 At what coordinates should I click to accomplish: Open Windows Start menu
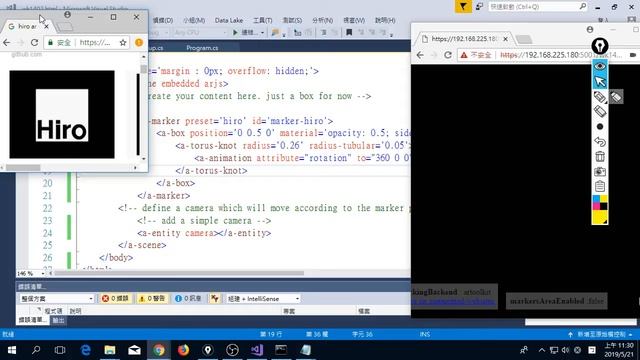[11, 350]
